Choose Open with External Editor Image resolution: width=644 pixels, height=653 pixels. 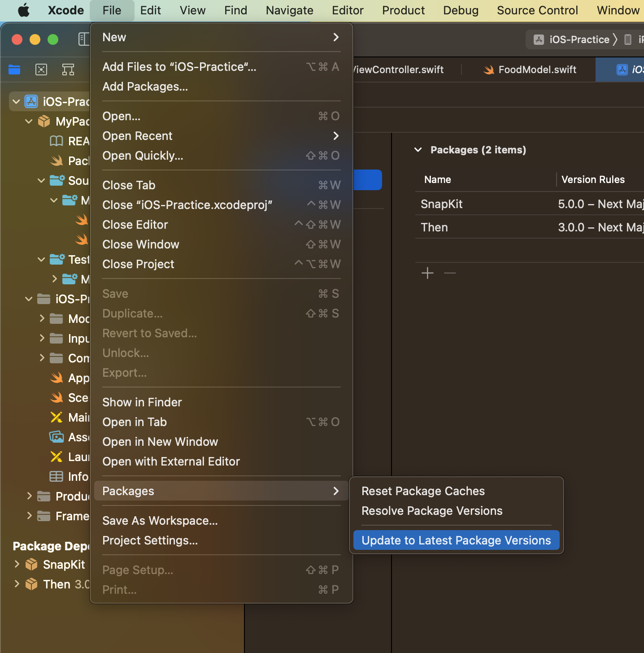coord(222,461)
